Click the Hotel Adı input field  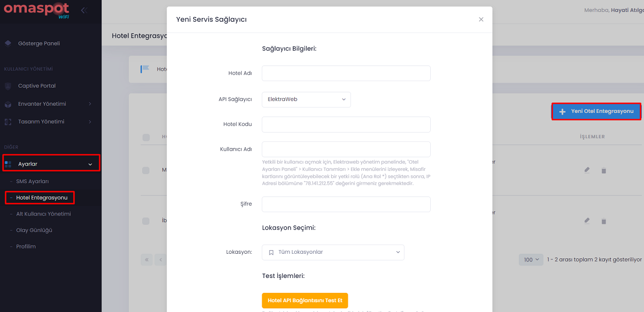(346, 73)
